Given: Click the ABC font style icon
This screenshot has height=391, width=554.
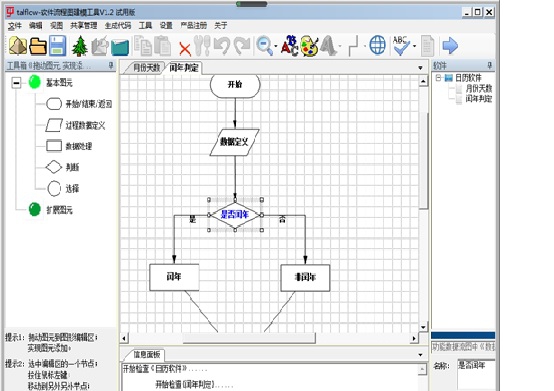Looking at the screenshot, I should (290, 46).
